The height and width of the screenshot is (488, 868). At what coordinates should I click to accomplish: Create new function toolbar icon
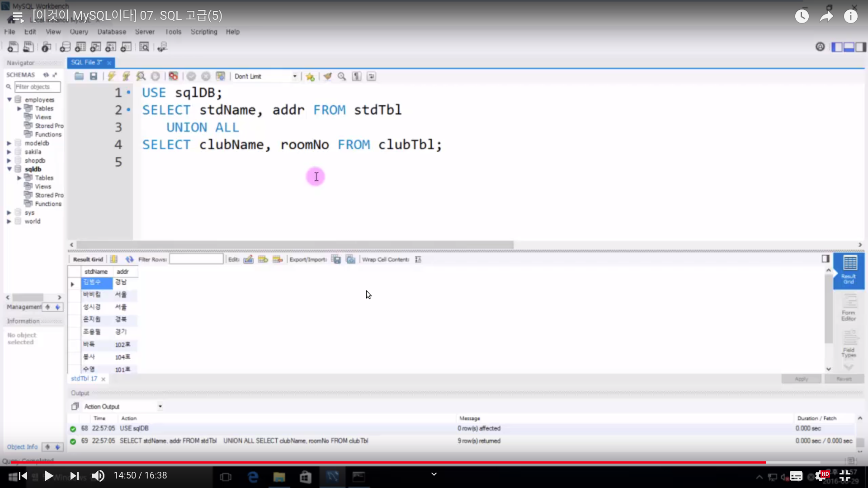(x=126, y=47)
